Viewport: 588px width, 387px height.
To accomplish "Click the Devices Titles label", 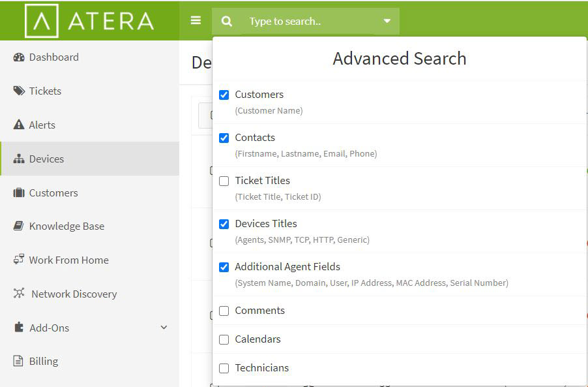I will (x=266, y=224).
